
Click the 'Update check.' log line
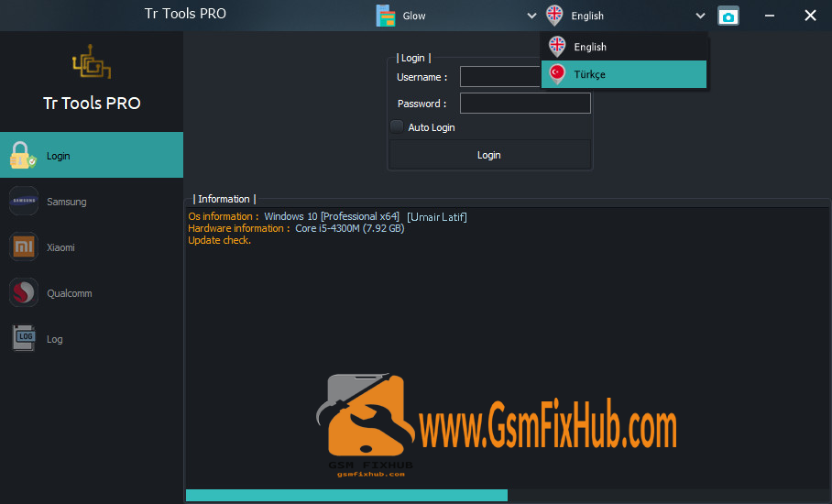coord(220,240)
